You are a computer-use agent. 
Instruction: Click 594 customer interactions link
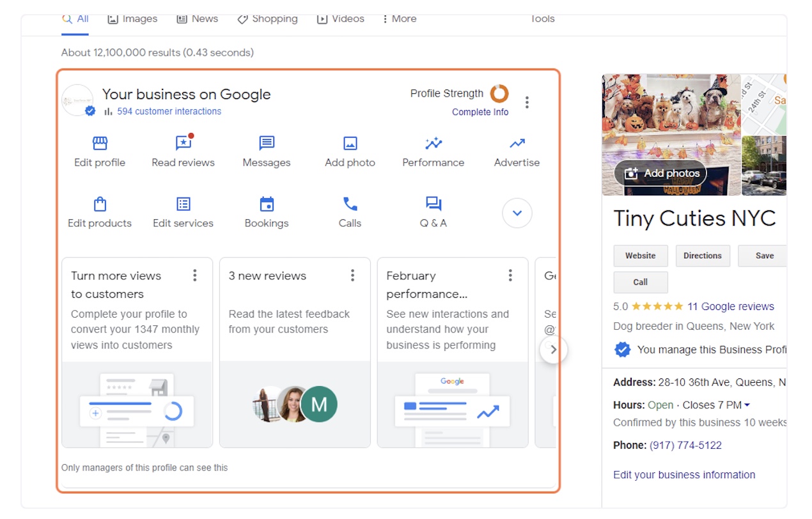169,111
